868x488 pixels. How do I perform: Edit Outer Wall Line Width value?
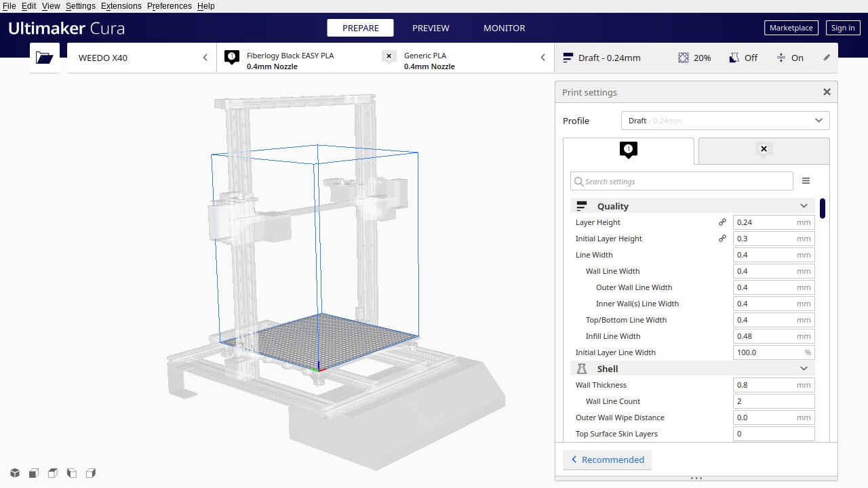tap(774, 287)
